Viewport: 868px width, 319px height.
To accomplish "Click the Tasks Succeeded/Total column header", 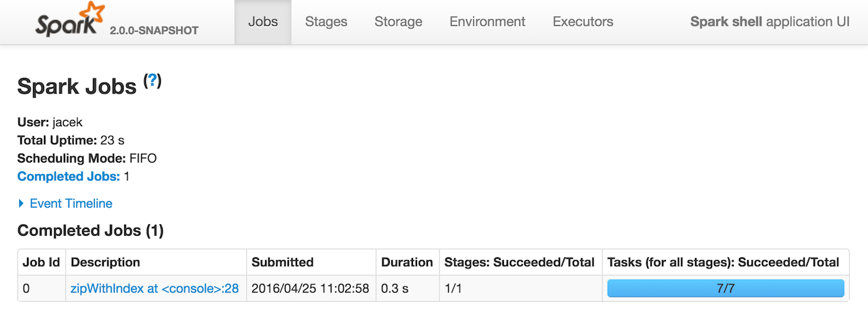I will click(723, 262).
